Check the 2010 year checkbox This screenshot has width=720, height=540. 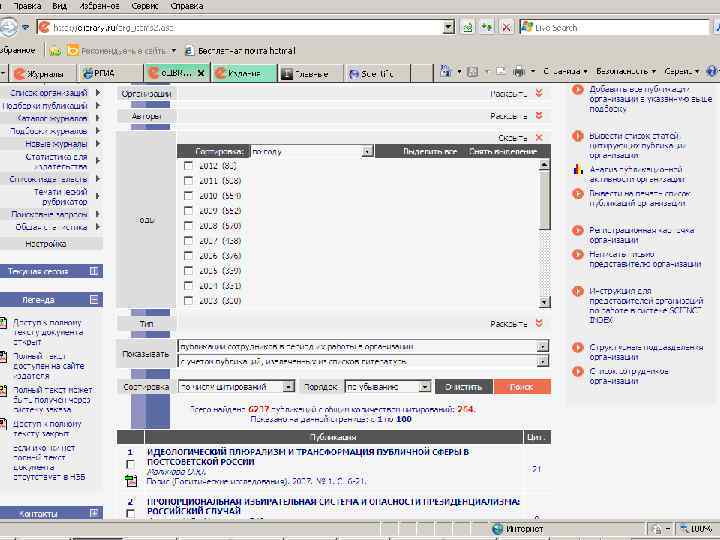(x=188, y=196)
